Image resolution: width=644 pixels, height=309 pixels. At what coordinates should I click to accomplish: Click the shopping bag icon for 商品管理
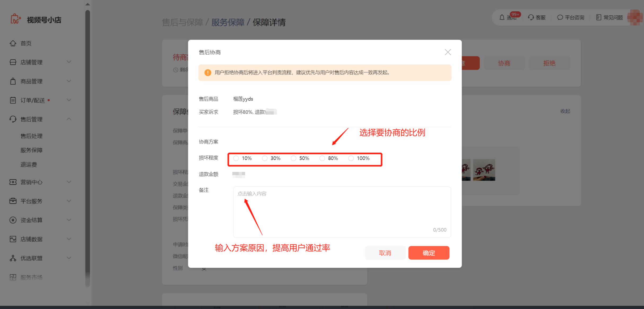[x=13, y=81]
